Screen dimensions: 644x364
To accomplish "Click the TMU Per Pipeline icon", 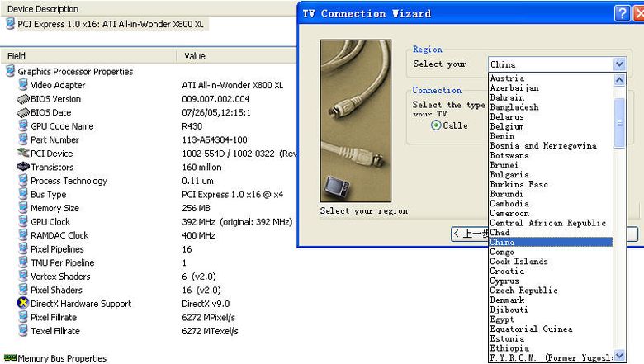I will [x=23, y=262].
